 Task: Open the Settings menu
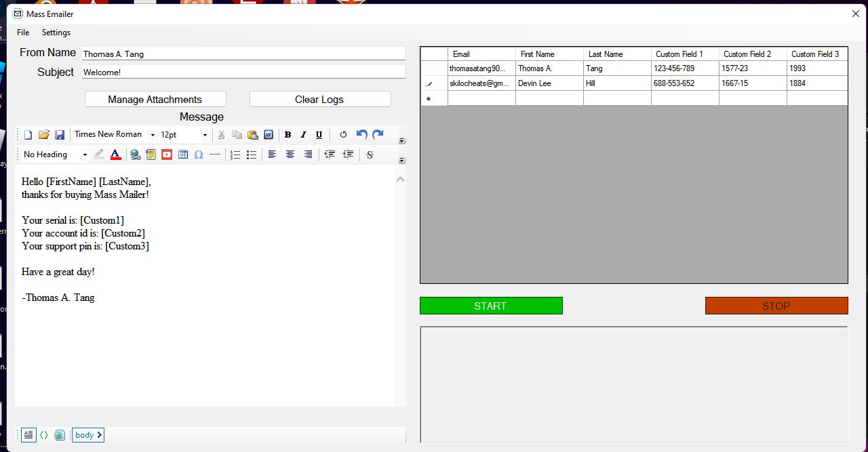(x=56, y=33)
